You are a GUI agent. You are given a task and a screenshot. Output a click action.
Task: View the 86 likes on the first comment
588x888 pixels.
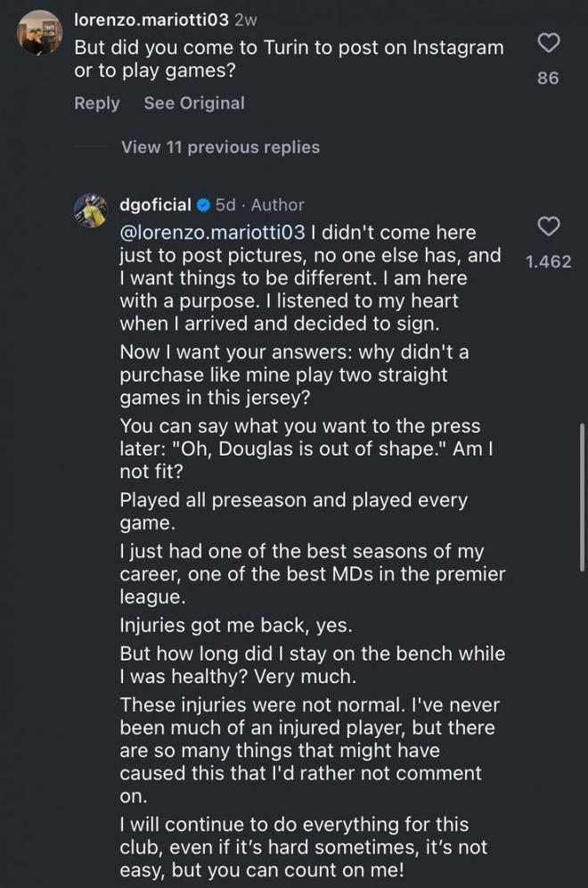tap(549, 78)
